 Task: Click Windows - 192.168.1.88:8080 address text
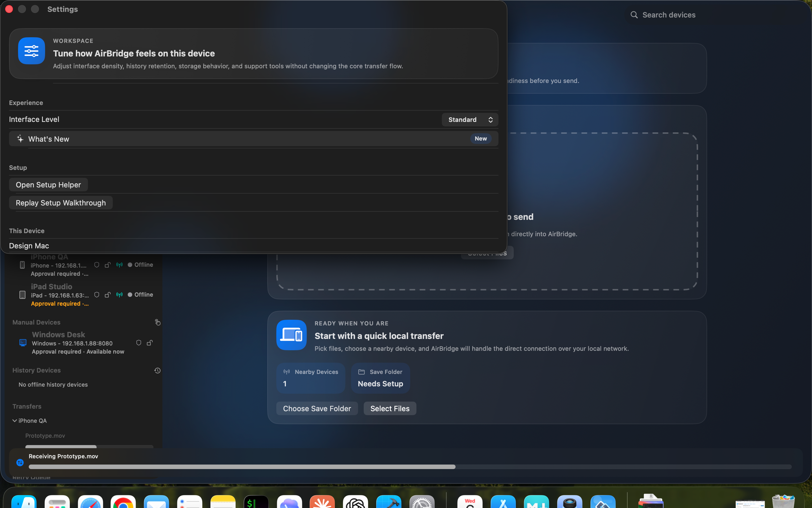72,343
